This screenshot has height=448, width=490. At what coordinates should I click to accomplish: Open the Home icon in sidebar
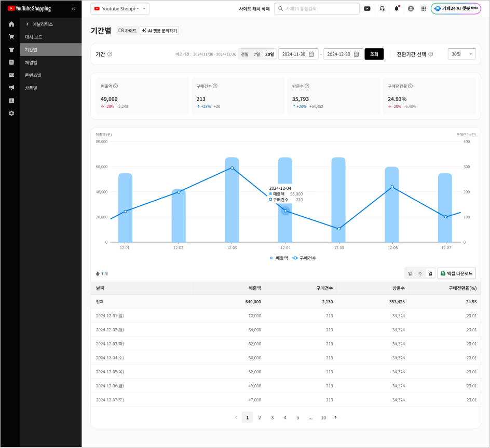click(x=11, y=24)
